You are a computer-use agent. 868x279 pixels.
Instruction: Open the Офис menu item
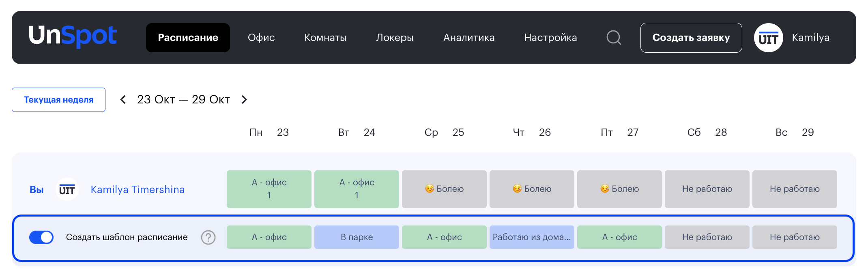click(x=261, y=38)
